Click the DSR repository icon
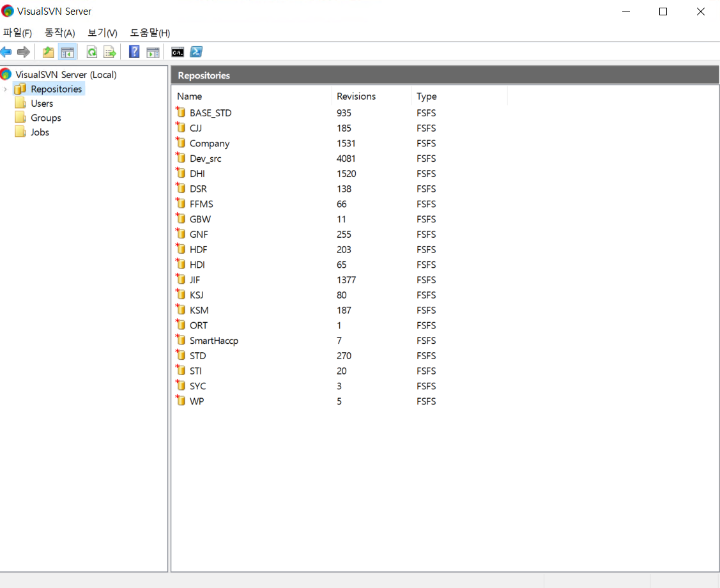This screenshot has width=720, height=588. pyautogui.click(x=180, y=188)
